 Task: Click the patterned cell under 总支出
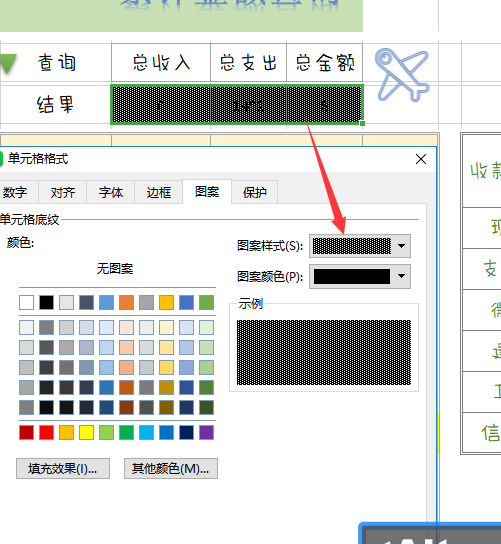point(248,104)
